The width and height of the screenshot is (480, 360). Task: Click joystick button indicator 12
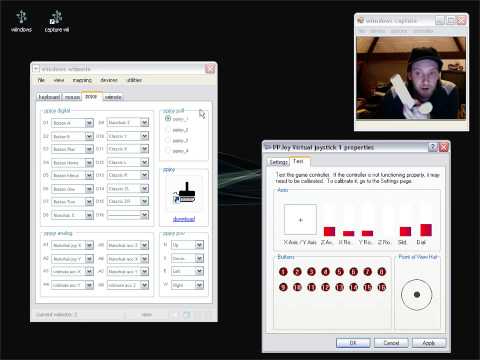tap(326, 287)
